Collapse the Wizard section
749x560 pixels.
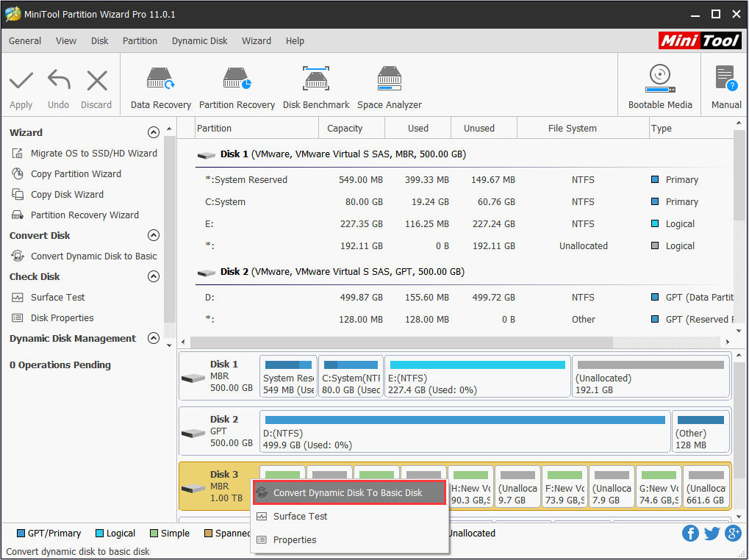pyautogui.click(x=153, y=132)
